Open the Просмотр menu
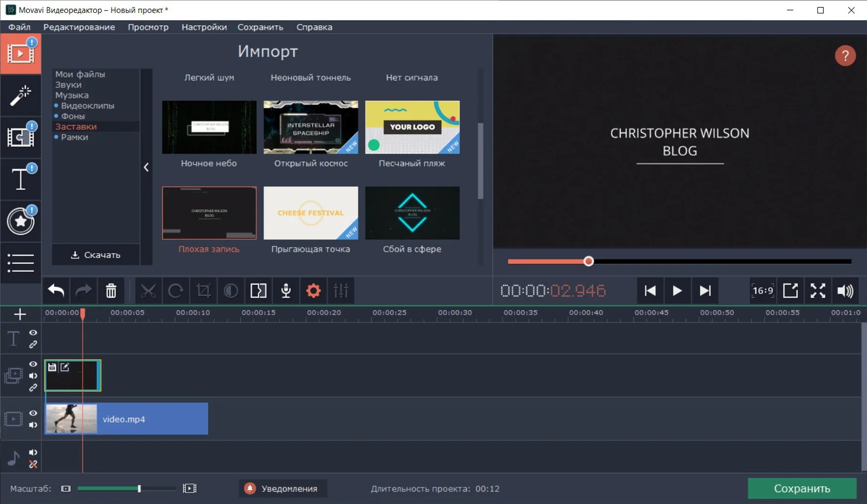867x504 pixels. click(148, 27)
